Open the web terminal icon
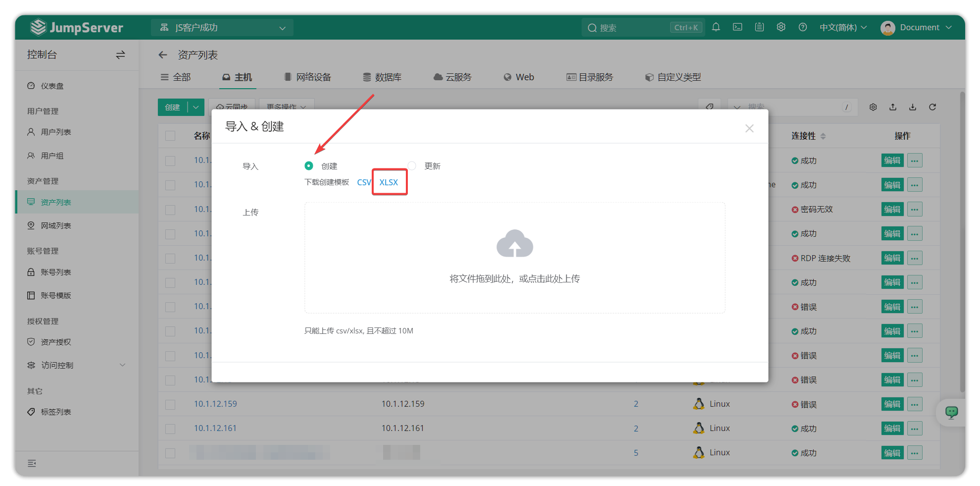Screen dimensions: 980x486 [x=737, y=27]
